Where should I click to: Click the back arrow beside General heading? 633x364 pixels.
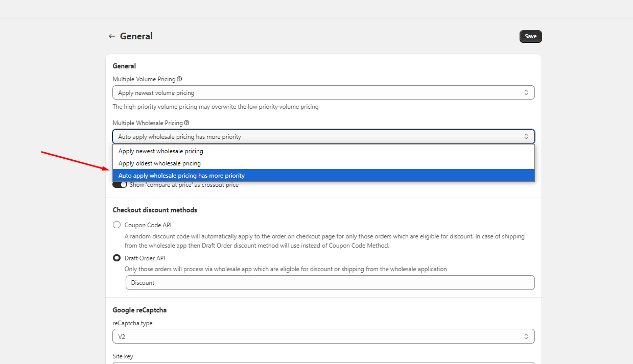pyautogui.click(x=111, y=36)
